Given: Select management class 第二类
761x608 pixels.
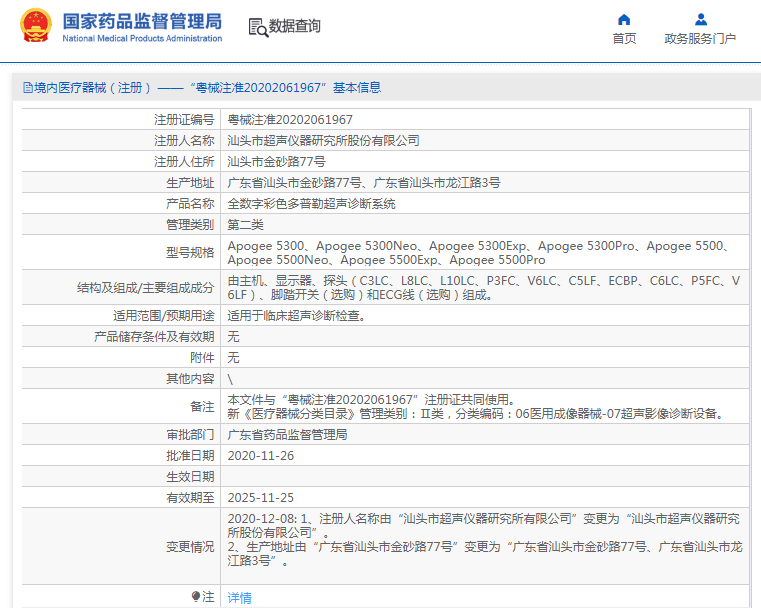Looking at the screenshot, I should tap(245, 225).
